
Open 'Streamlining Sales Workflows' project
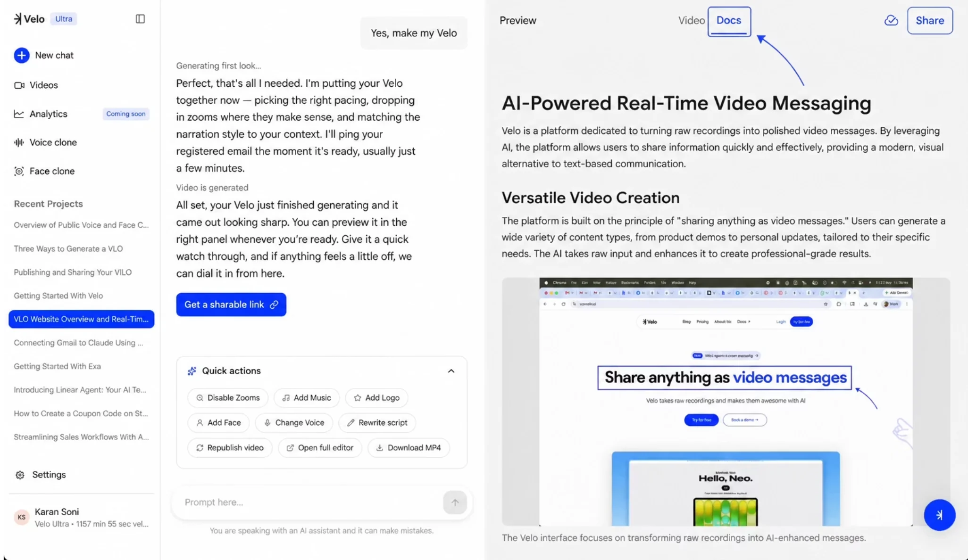[81, 437]
